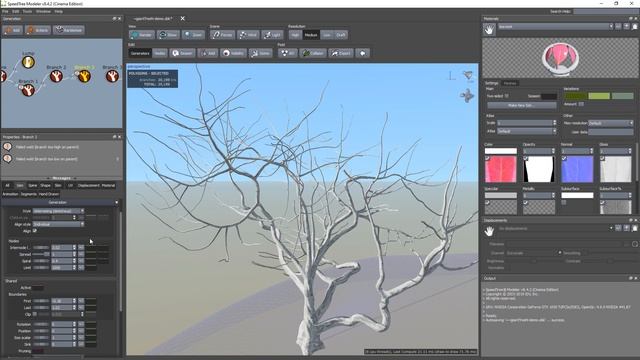The width and height of the screenshot is (640, 360).
Task: Toggle the Metallic map checkbox
Action: [526, 202]
